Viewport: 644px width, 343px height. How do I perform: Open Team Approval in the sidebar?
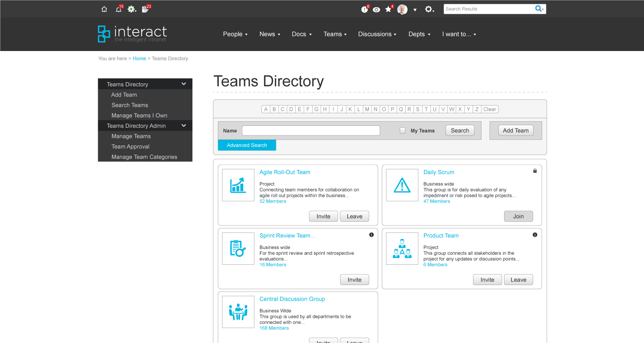(130, 147)
